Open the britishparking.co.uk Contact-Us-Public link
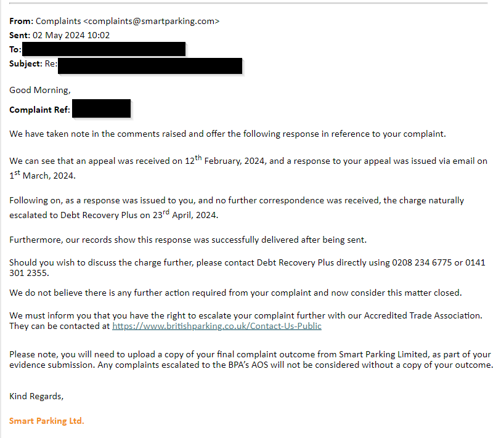Image resolution: width=504 pixels, height=438 pixels. click(x=217, y=326)
